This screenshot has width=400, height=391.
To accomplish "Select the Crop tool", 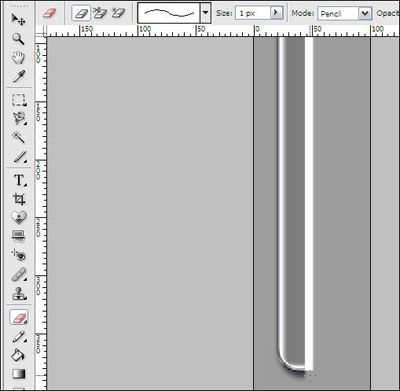I will click(x=19, y=199).
